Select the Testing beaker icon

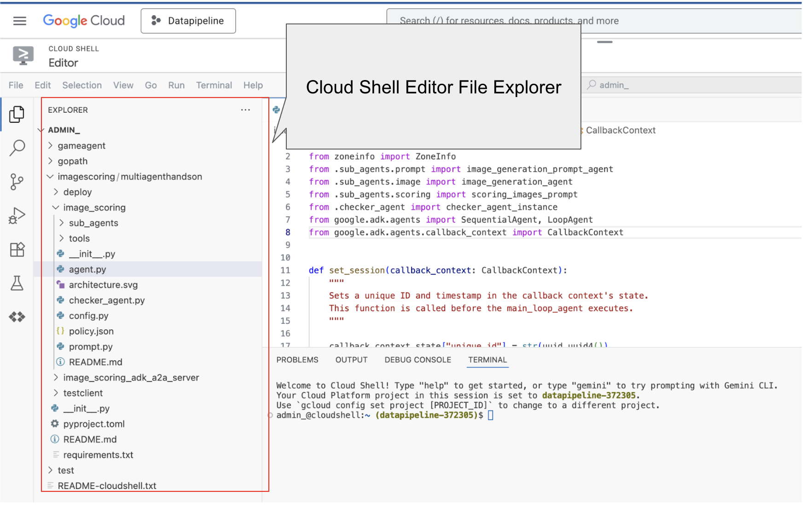(x=17, y=283)
